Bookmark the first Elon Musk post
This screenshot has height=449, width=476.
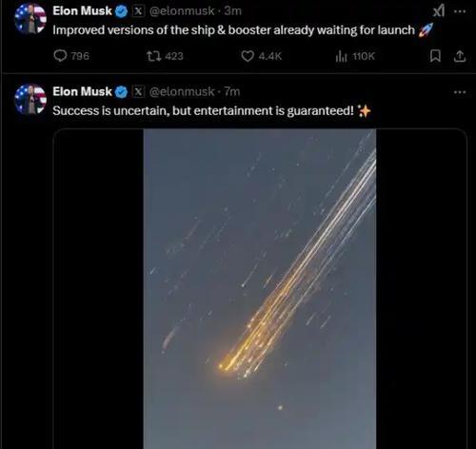435,56
